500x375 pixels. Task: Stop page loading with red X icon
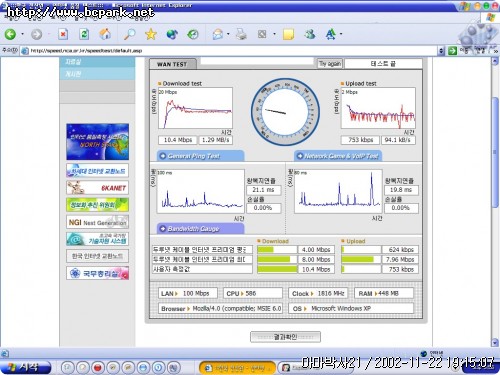click(63, 34)
